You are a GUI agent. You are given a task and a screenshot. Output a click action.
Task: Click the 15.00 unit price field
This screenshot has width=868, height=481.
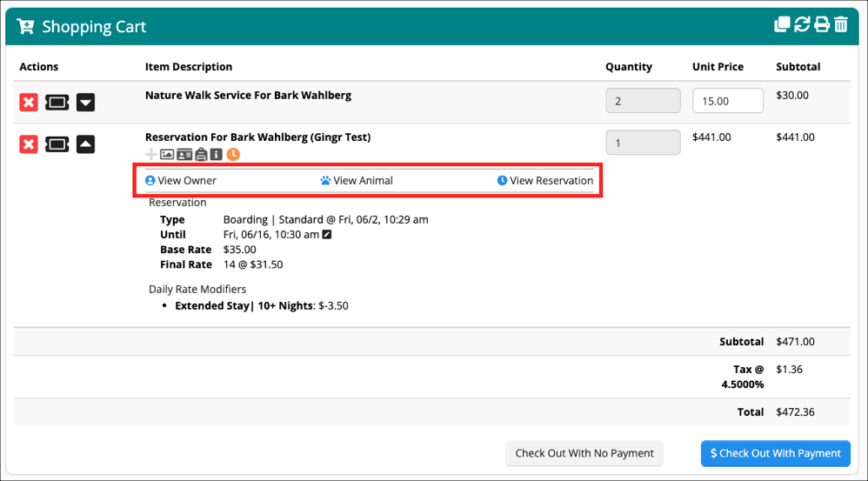coord(727,101)
